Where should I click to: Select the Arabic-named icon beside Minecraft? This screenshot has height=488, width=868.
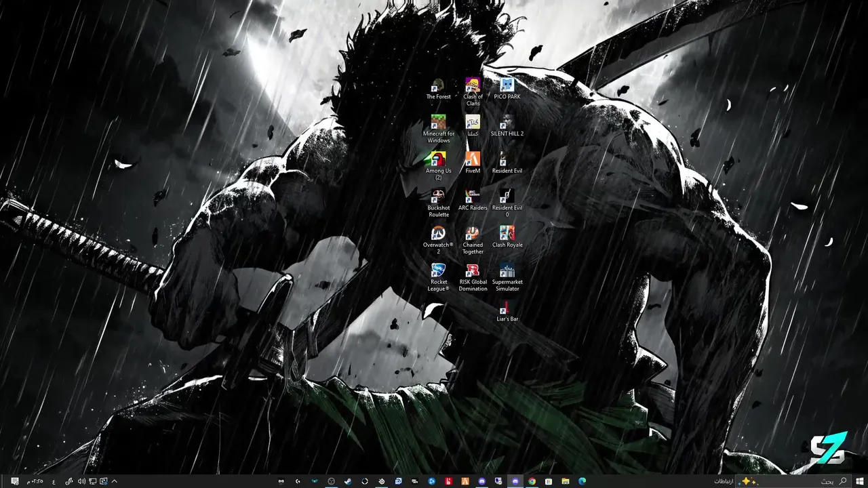473,126
